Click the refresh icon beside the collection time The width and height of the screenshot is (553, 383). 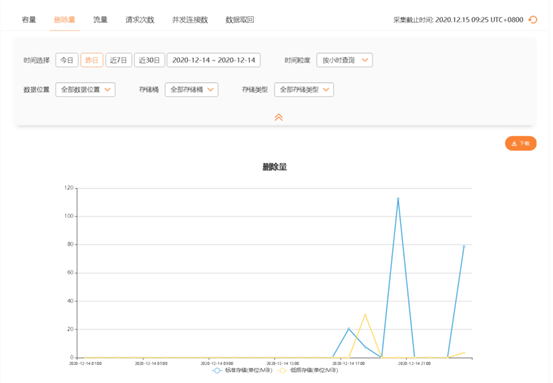click(533, 20)
